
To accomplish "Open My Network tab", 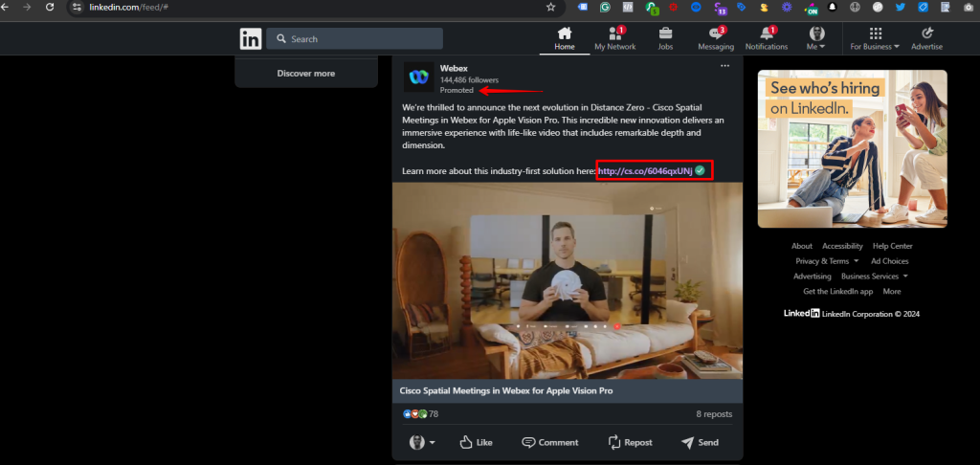I will coord(615,38).
